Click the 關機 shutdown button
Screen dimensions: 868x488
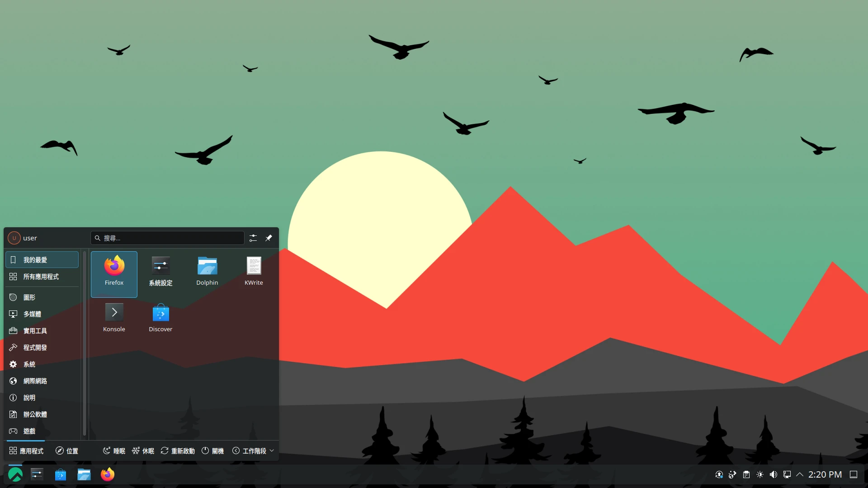(212, 451)
